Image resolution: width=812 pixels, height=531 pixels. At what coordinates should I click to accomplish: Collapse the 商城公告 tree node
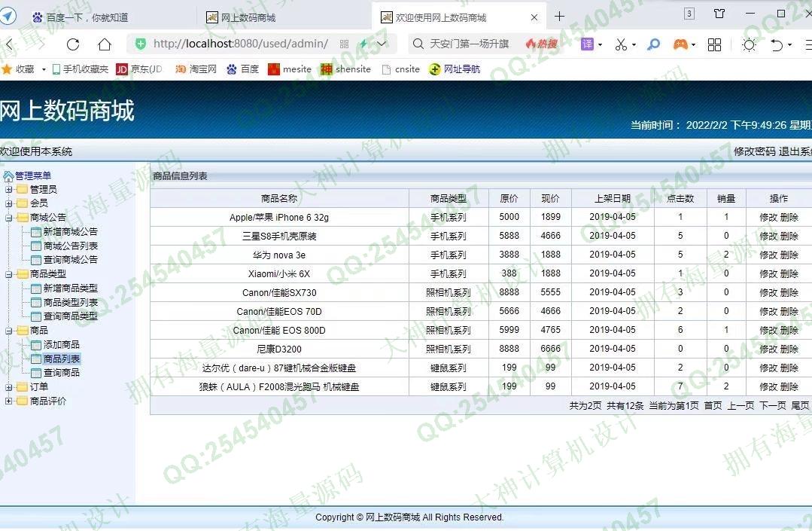click(8, 218)
